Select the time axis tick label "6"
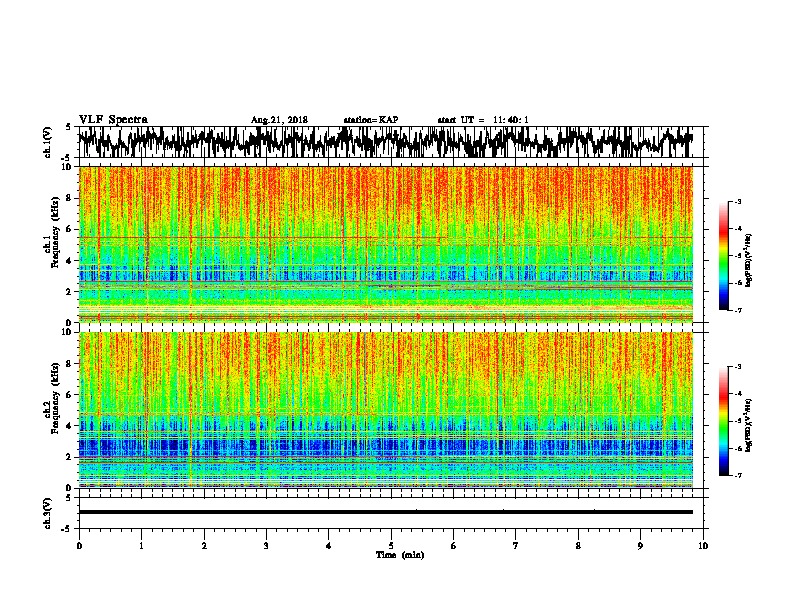This screenshot has height=612, width=792. click(x=454, y=546)
